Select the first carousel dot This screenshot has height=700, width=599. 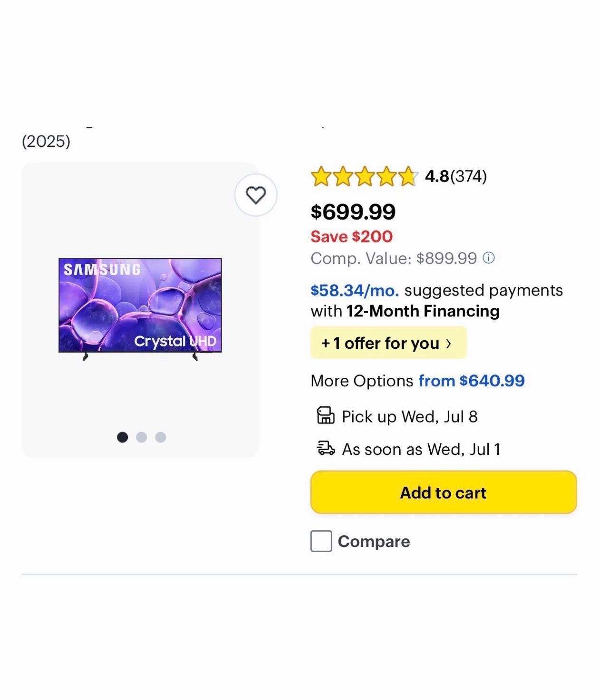tap(123, 437)
